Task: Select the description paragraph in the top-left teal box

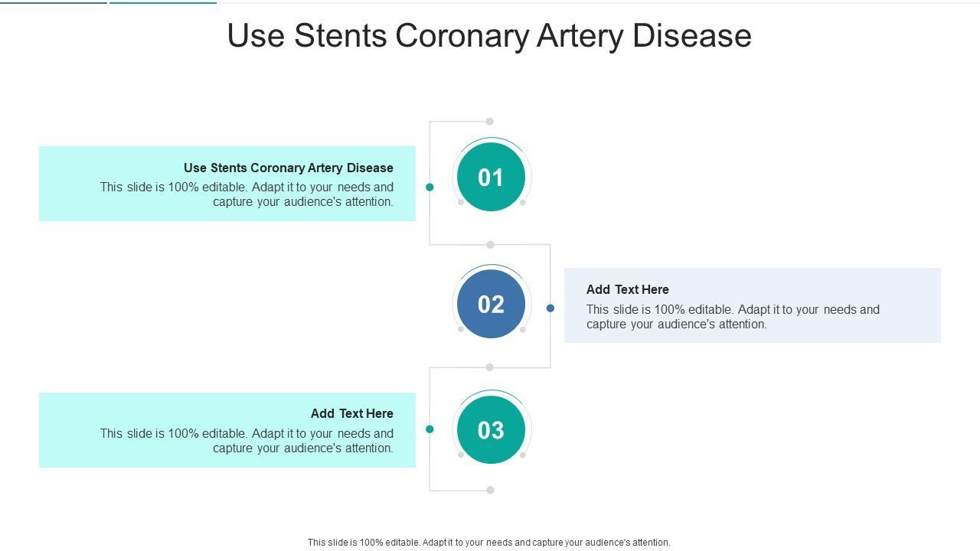Action: 247,194
